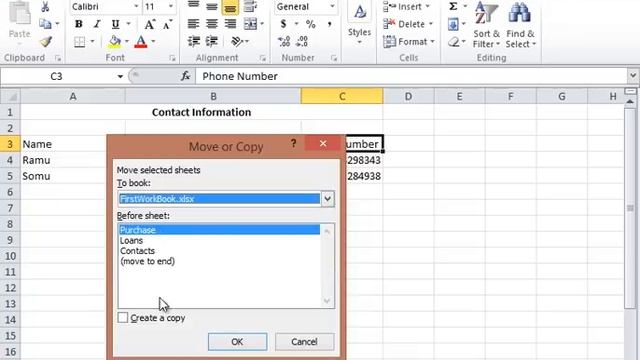Click the Merge & Center icon

[250, 24]
